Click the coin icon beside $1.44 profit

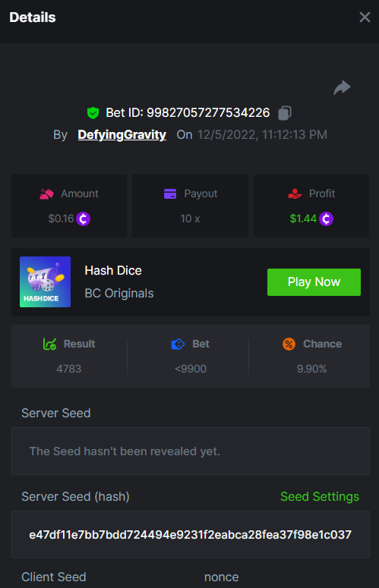(x=326, y=219)
